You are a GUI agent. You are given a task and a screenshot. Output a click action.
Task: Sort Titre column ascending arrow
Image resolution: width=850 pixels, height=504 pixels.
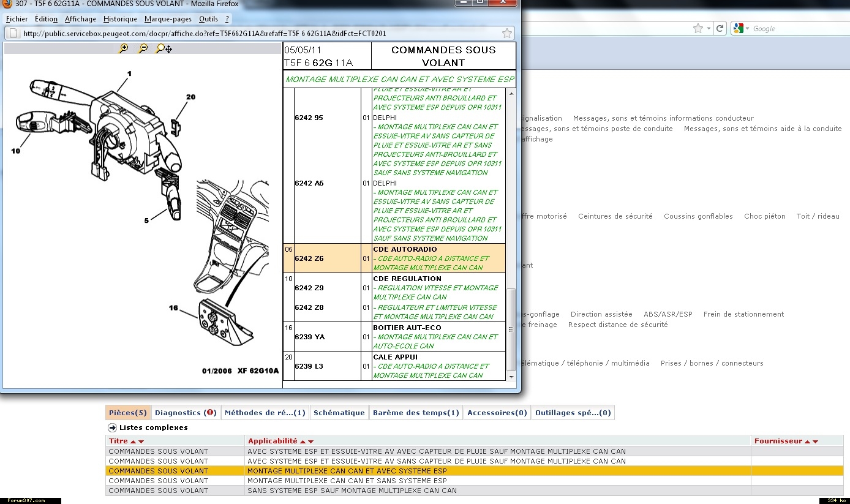tap(133, 442)
